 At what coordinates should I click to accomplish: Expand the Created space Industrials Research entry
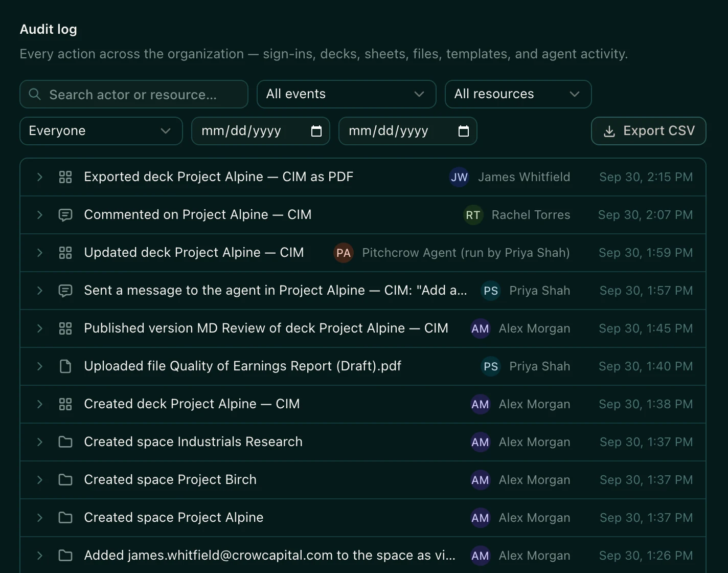[x=39, y=442]
